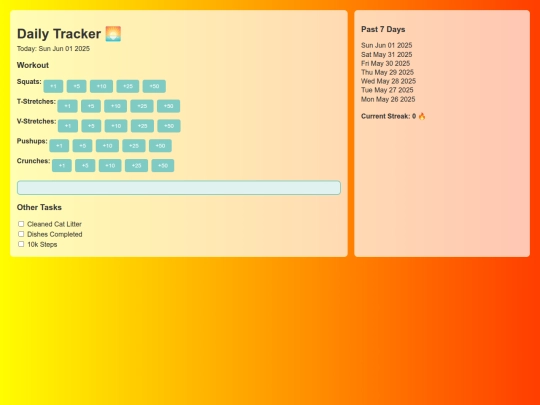Select Sun Jun 01 2025 in Past 7 Days
Image resolution: width=540 pixels, height=405 pixels.
point(386,45)
